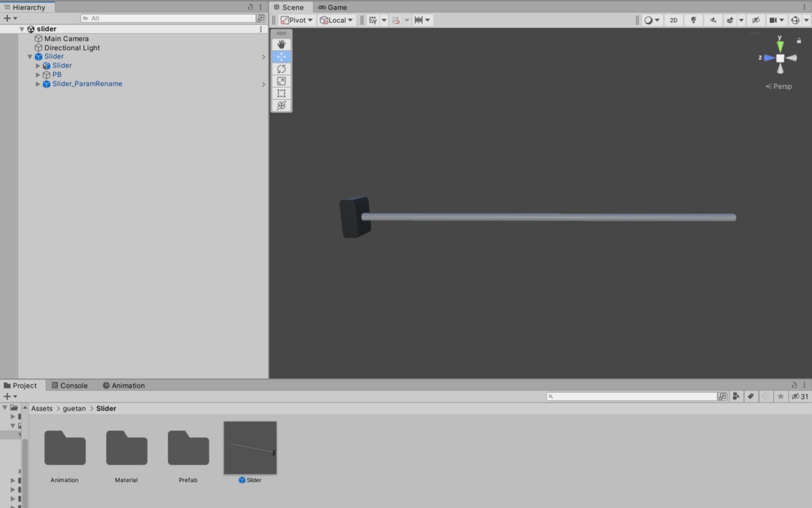The height and width of the screenshot is (508, 812).
Task: Switch to the Scene tab
Action: [x=289, y=7]
